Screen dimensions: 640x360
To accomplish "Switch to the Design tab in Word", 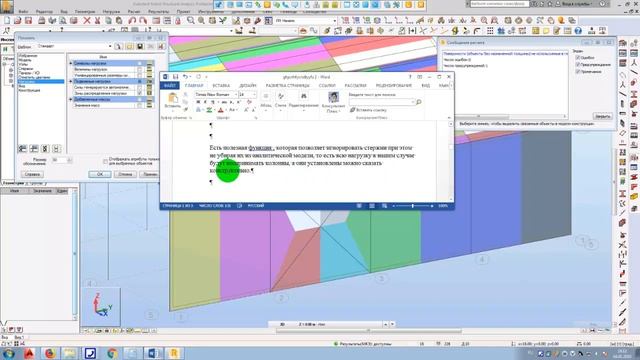I will click(248, 86).
